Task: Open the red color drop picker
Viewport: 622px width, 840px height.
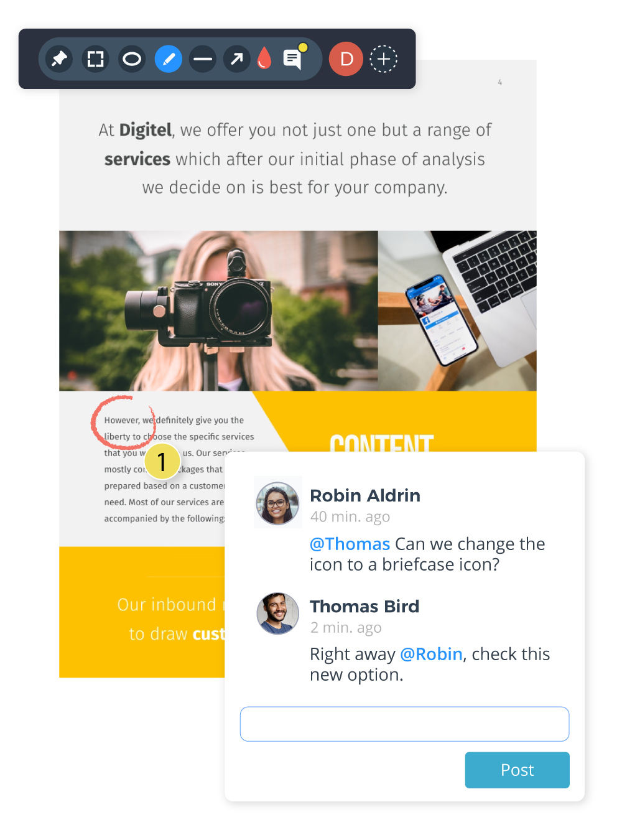Action: click(264, 58)
